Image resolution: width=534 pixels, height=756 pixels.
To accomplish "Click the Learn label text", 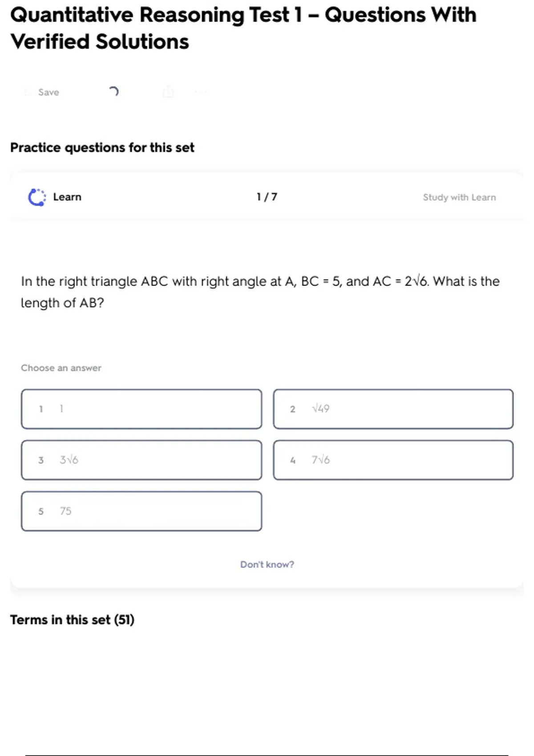I will [x=67, y=197].
